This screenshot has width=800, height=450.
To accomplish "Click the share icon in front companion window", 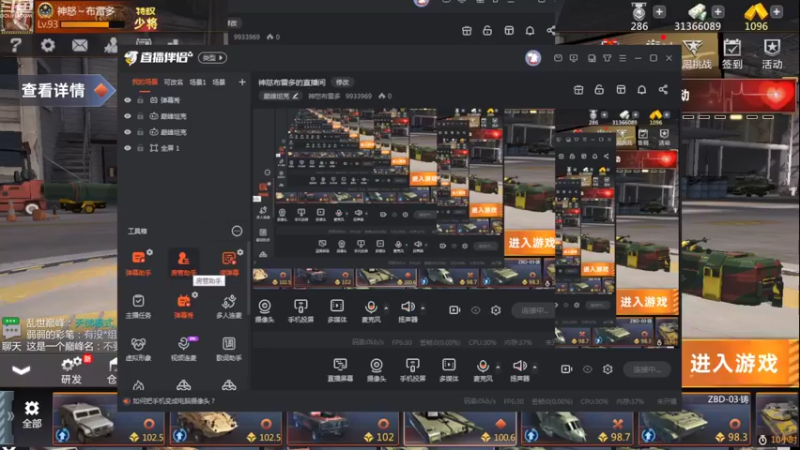I will (663, 90).
